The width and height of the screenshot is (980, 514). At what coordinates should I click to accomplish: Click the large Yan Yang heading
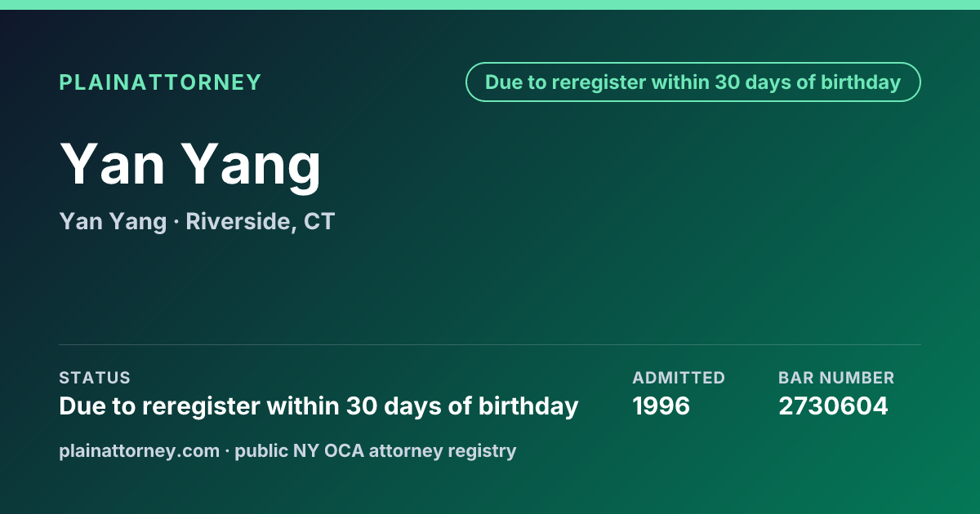coord(191,164)
